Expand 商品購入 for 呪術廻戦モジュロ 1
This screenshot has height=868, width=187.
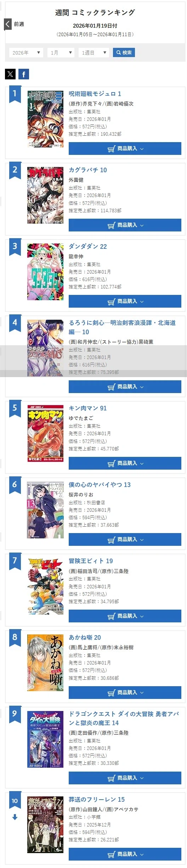125,149
